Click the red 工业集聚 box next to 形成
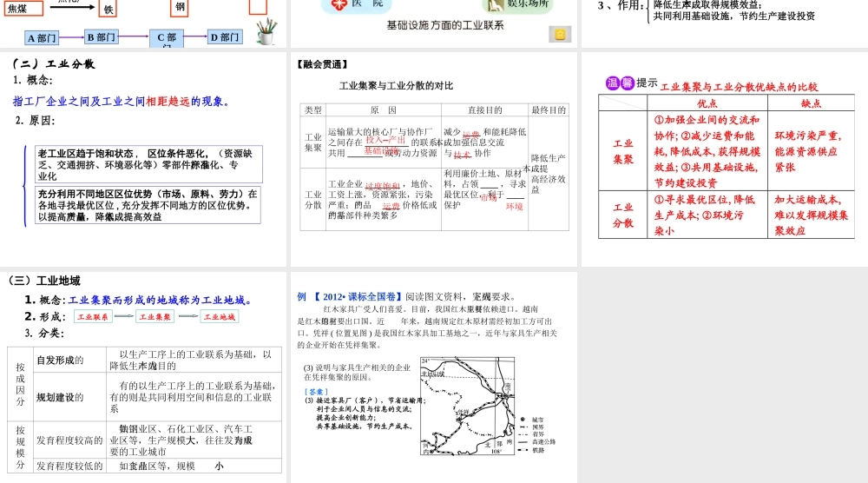Image resolution: width=868 pixels, height=483 pixels. coord(155,316)
